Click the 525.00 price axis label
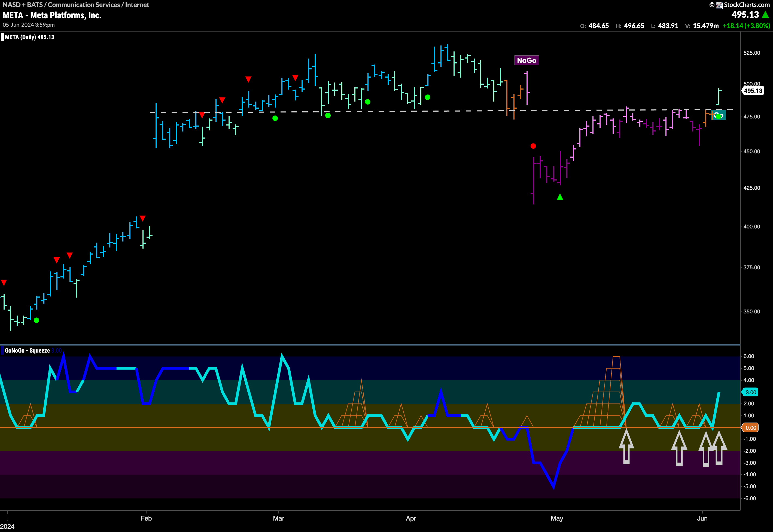This screenshot has height=532, width=773. point(752,53)
